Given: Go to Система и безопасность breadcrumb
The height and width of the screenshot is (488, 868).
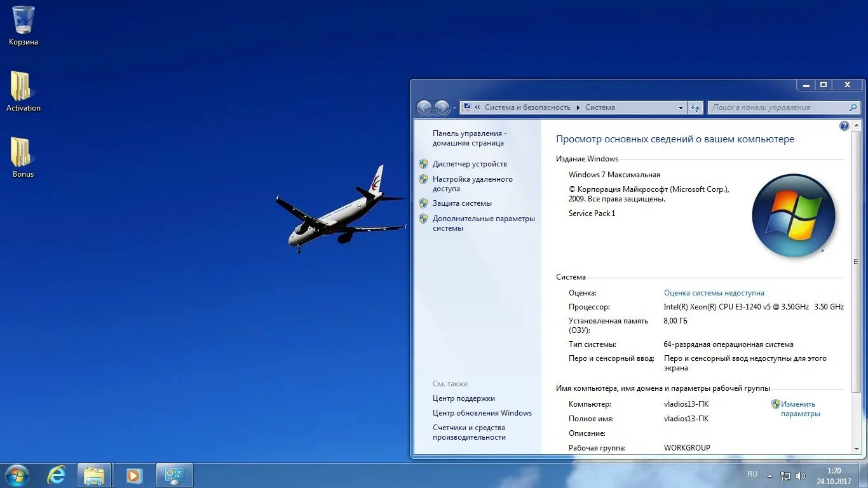Looking at the screenshot, I should click(527, 107).
